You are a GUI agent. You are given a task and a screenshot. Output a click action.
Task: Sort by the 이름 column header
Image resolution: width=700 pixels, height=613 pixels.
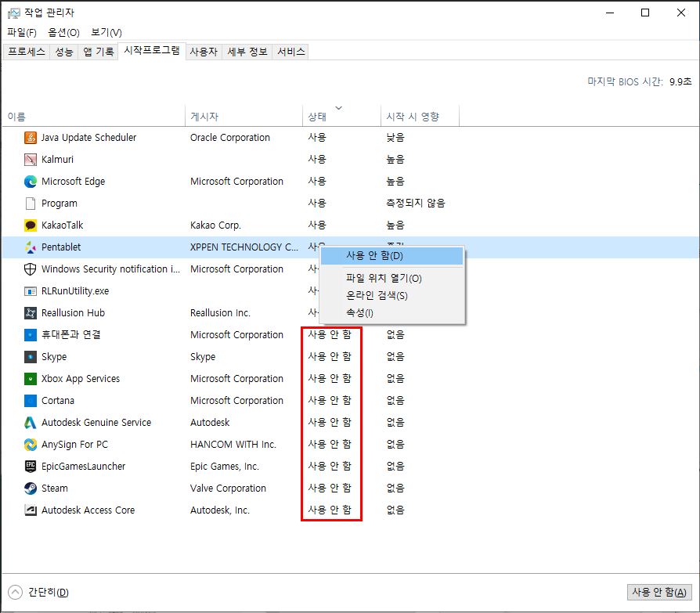[94, 117]
